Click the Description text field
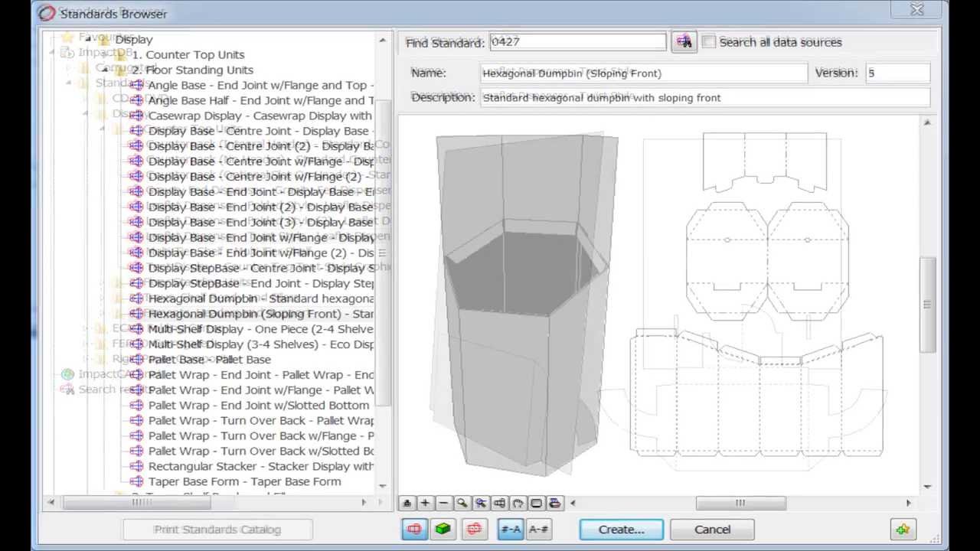This screenshot has width=980, height=551. point(705,98)
